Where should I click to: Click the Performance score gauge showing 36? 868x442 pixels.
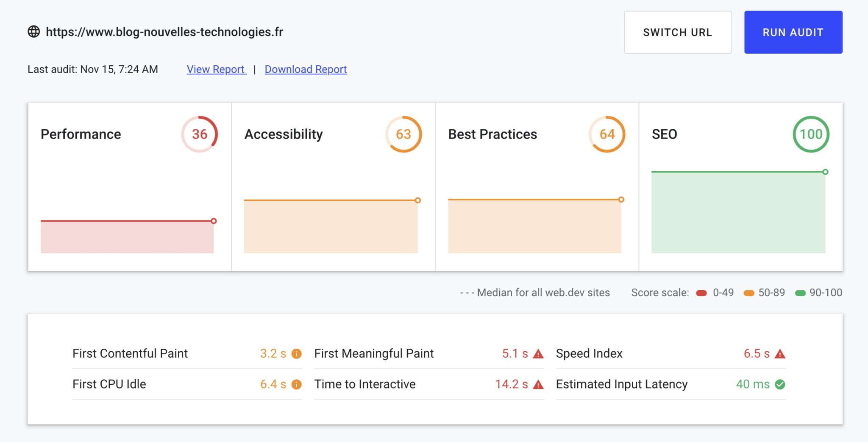point(200,134)
